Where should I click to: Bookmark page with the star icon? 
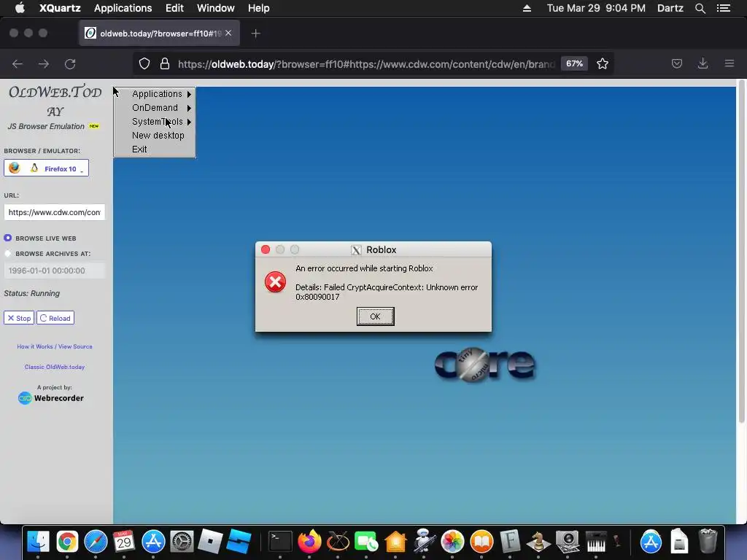click(x=602, y=64)
